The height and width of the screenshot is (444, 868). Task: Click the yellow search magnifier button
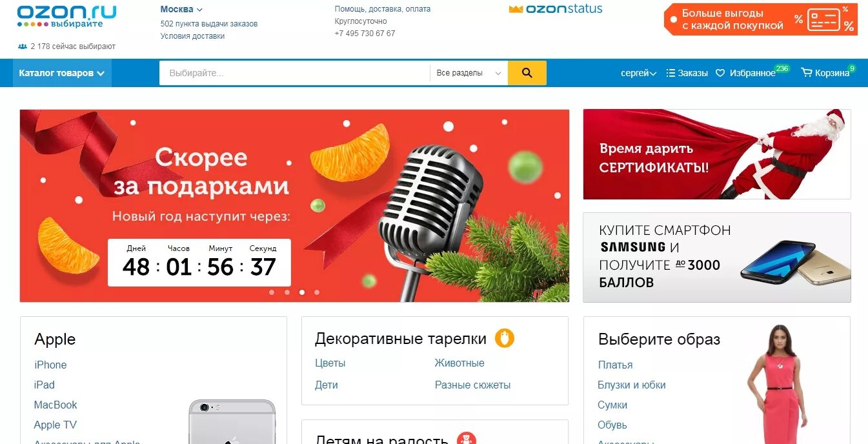click(527, 73)
